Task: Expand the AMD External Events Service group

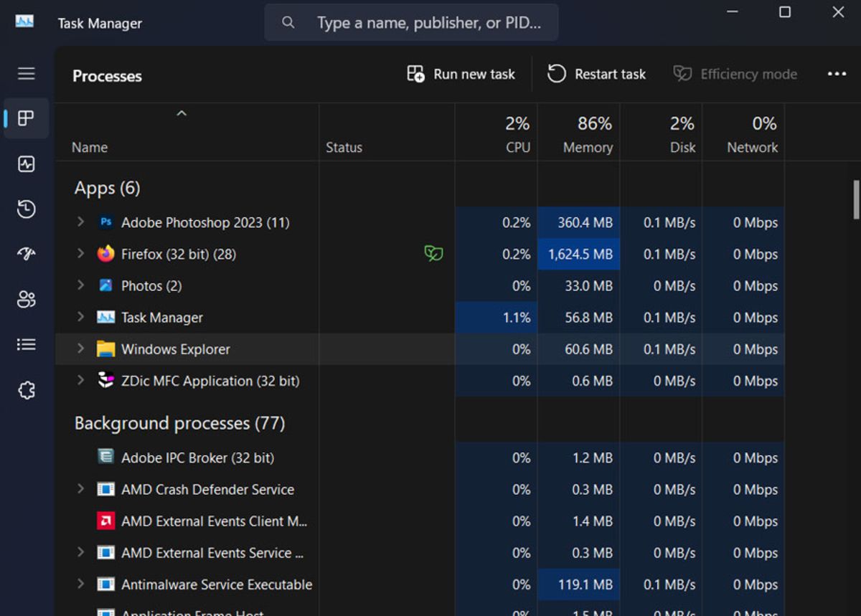Action: (x=80, y=553)
